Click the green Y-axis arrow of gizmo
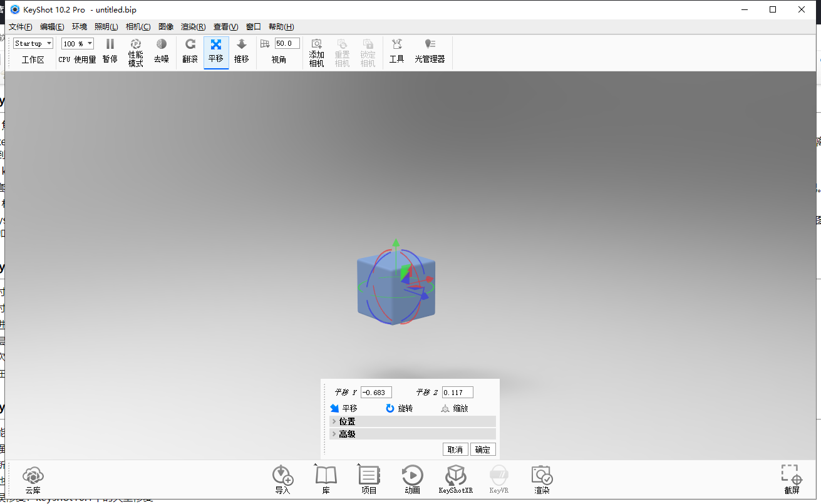 (395, 244)
